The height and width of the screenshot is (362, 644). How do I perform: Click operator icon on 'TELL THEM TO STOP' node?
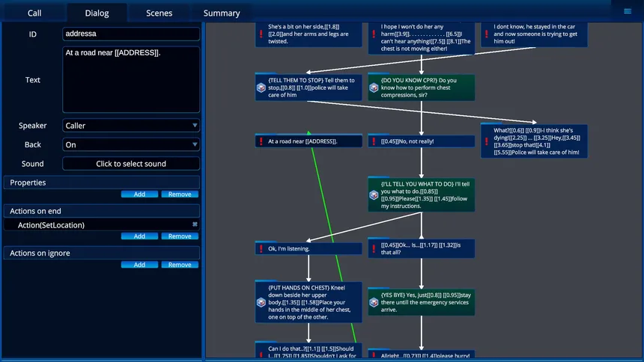[261, 88]
